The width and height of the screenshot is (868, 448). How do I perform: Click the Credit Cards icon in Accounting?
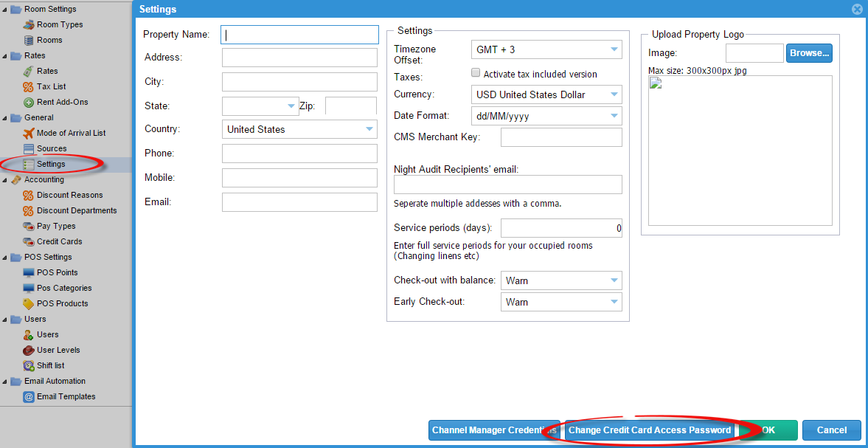[x=29, y=241]
